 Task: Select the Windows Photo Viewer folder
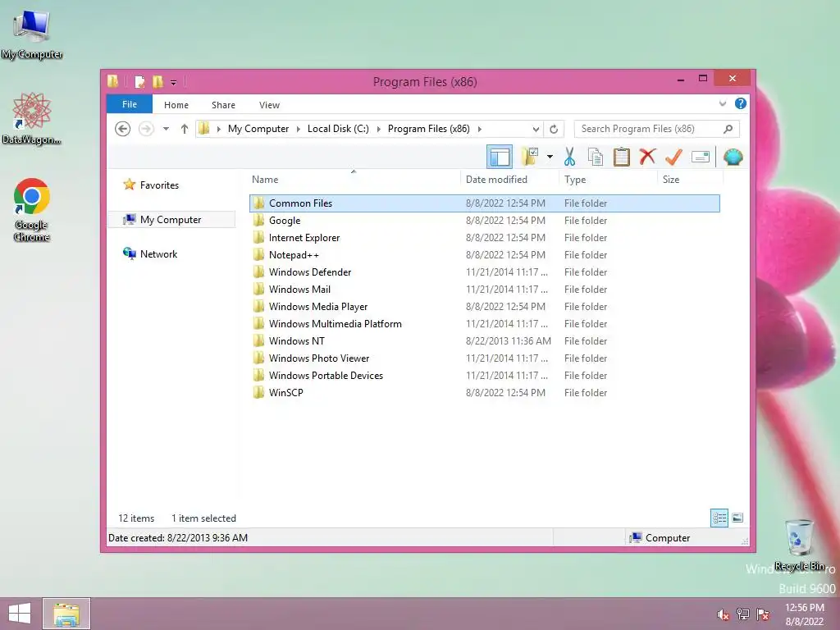pyautogui.click(x=485, y=358)
